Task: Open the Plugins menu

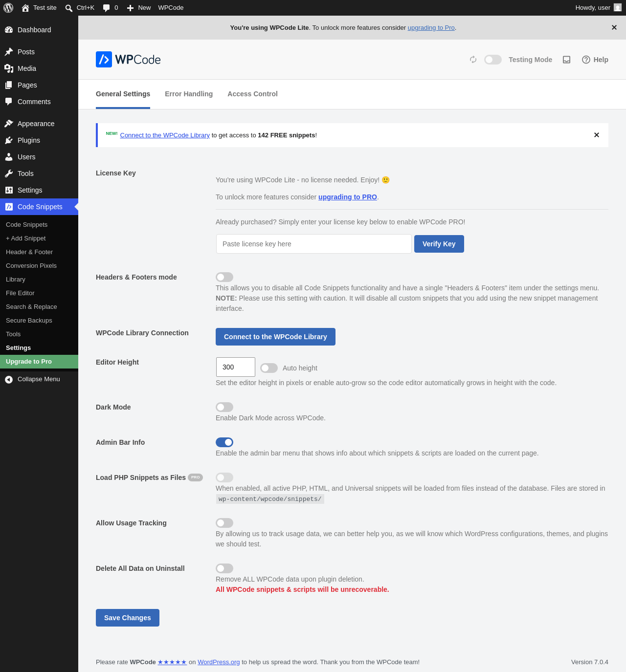Action: pyautogui.click(x=39, y=140)
